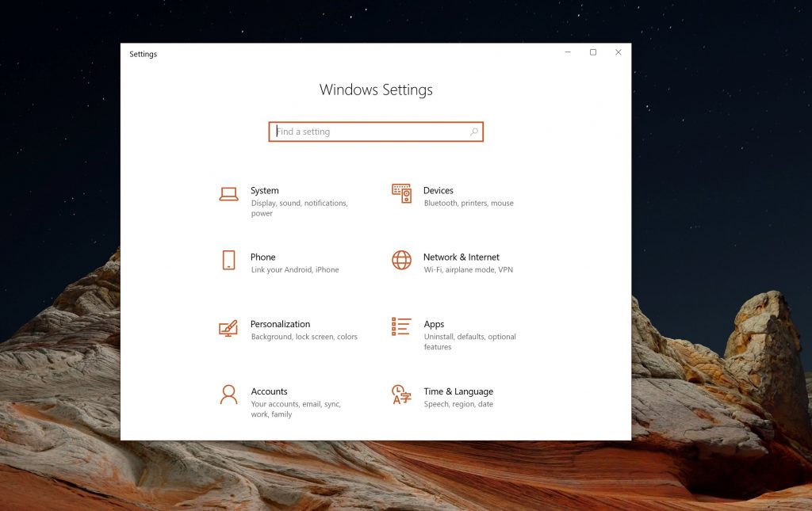Maximize the Settings window
Image resolution: width=812 pixels, height=511 pixels.
(593, 52)
